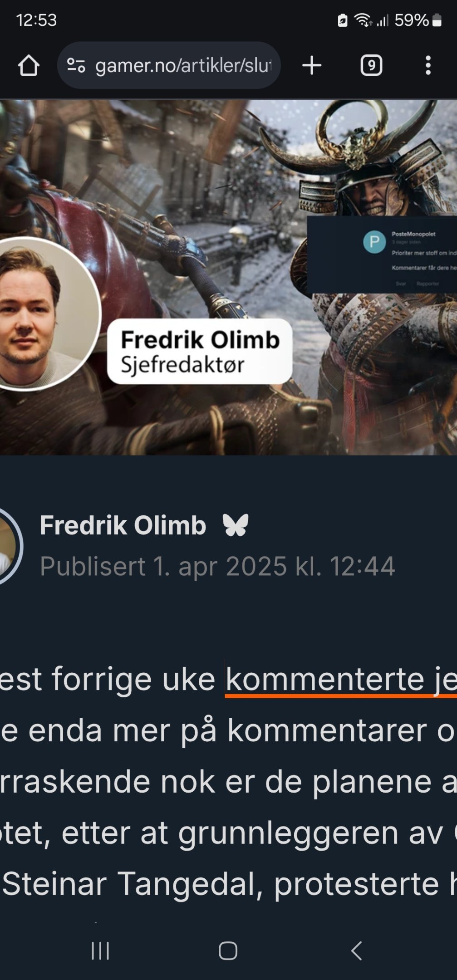The image size is (457, 980).
Task: Tap the published date text
Action: 217,566
